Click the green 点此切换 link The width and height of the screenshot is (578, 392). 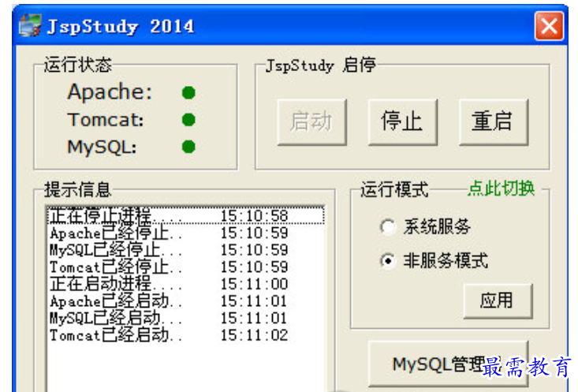coord(501,189)
